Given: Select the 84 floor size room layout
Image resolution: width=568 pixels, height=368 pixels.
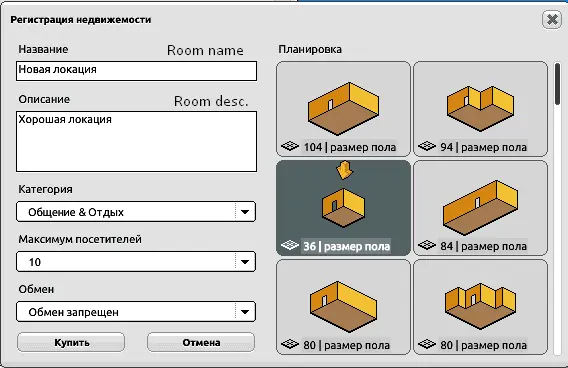Looking at the screenshot, I should (x=480, y=208).
